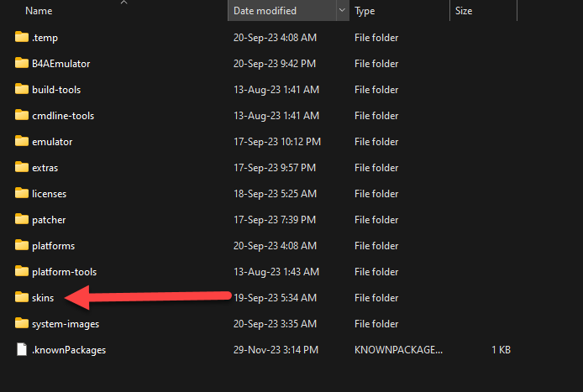The width and height of the screenshot is (583, 392).
Task: Select the .knownPackages file name
Action: [69, 350]
